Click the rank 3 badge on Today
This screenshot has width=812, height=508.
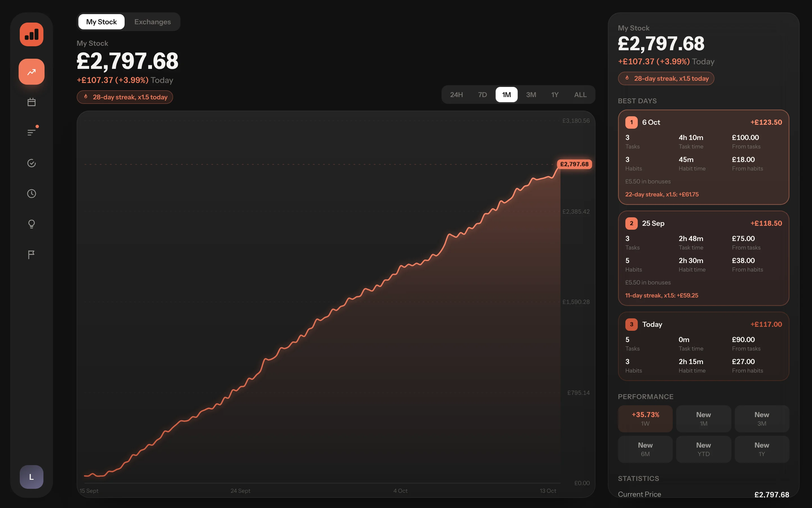[x=631, y=325]
